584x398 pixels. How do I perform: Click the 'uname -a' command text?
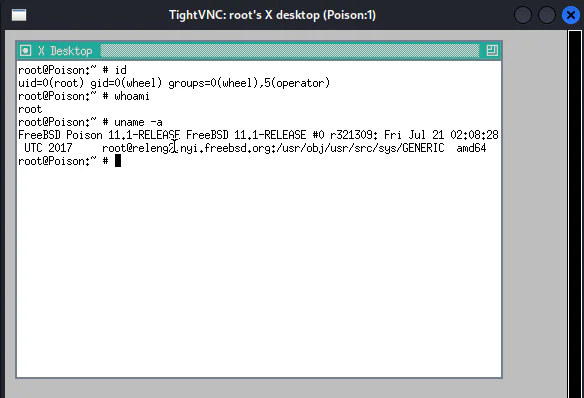pyautogui.click(x=138, y=122)
